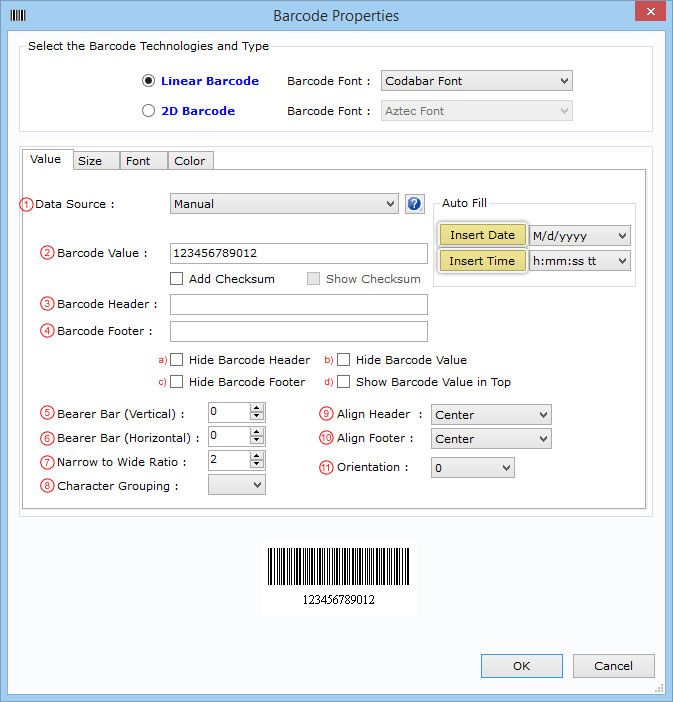Open the Codabar Font dropdown
Viewport: 673px width, 702px height.
pos(476,81)
